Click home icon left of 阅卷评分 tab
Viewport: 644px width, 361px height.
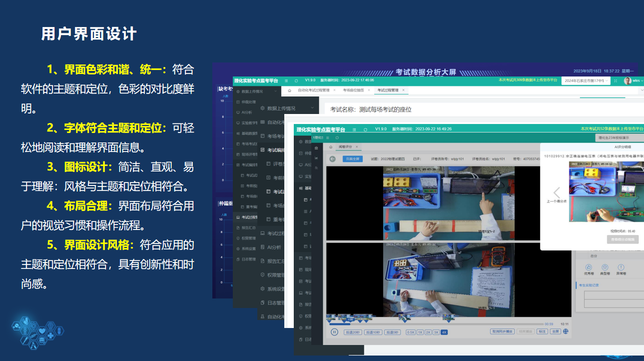click(331, 147)
